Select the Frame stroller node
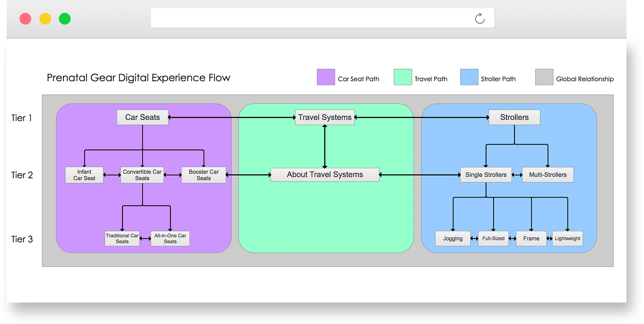 tap(531, 239)
